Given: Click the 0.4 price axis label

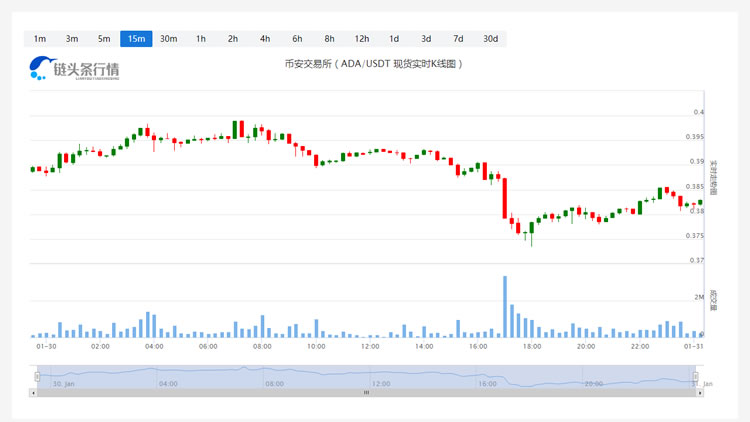Looking at the screenshot, I should (x=699, y=112).
